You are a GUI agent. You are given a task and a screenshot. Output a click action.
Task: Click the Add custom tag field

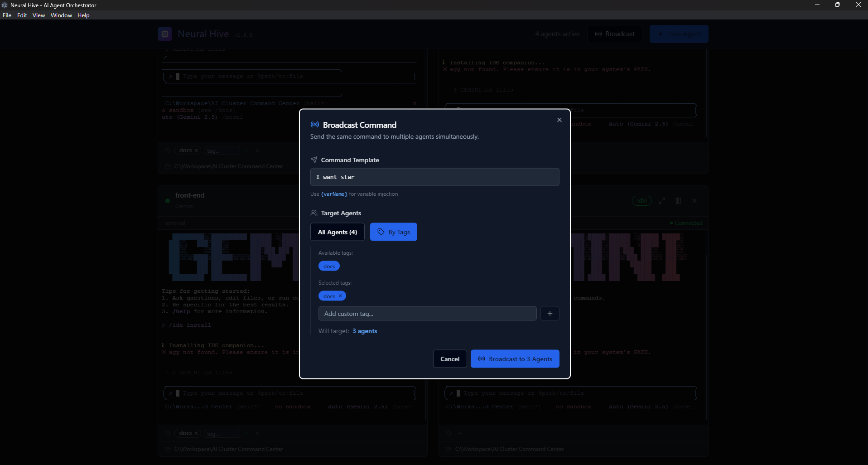pos(427,314)
